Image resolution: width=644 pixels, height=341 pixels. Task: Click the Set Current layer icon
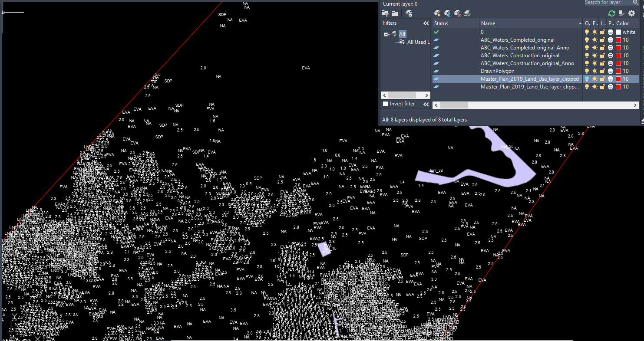(x=467, y=13)
